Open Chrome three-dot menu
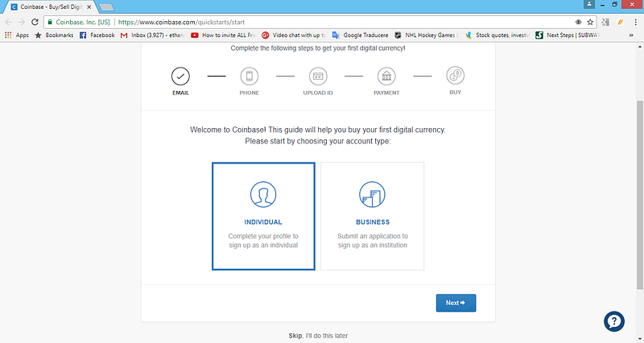Screen dimensions: 644x343 [635, 23]
